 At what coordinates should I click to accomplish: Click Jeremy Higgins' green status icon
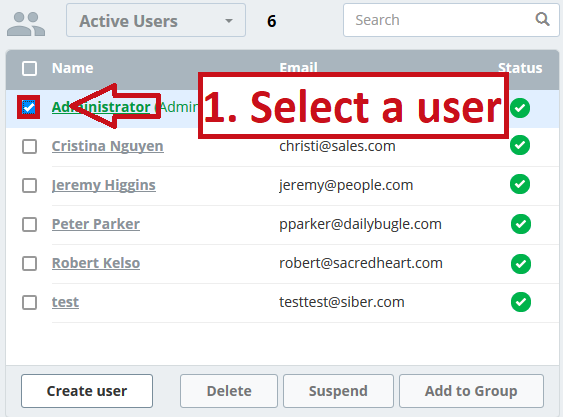520,184
